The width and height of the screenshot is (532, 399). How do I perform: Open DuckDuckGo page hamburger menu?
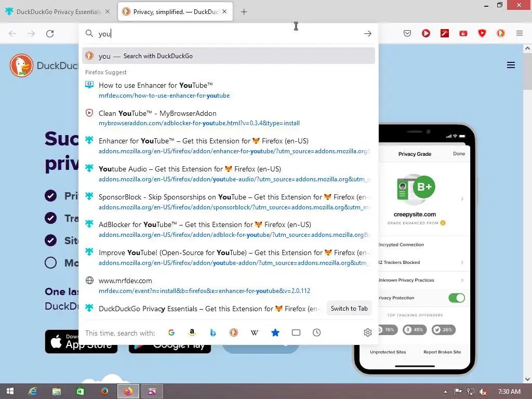coord(511,65)
